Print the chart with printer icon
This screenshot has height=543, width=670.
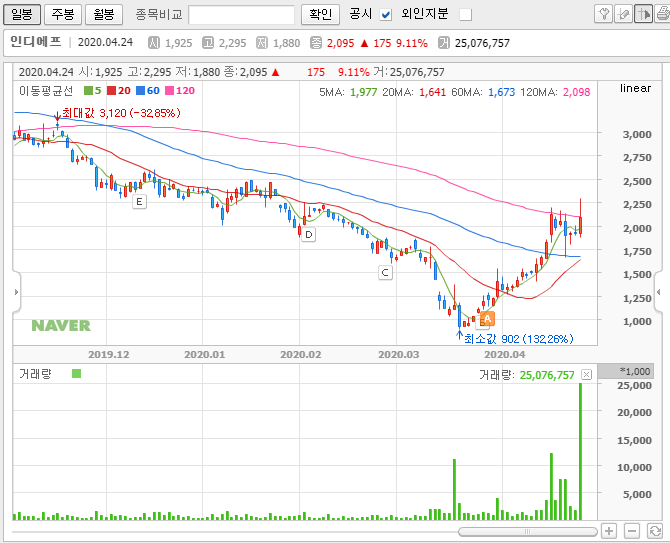(662, 14)
